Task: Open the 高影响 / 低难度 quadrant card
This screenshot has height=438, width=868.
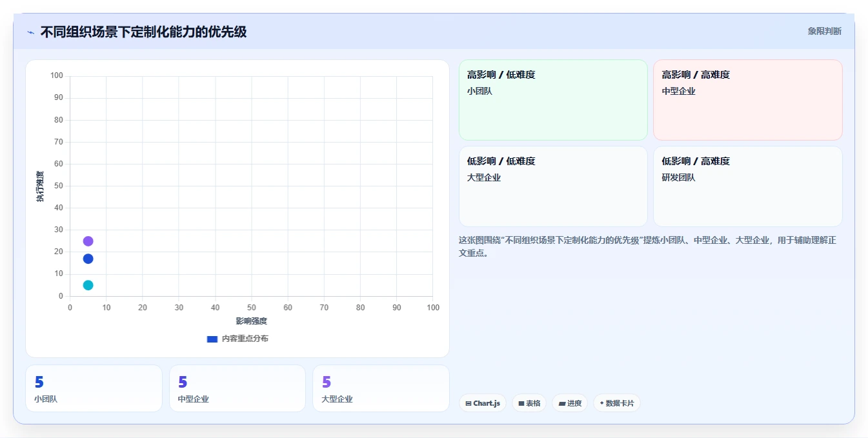Action: tap(553, 100)
